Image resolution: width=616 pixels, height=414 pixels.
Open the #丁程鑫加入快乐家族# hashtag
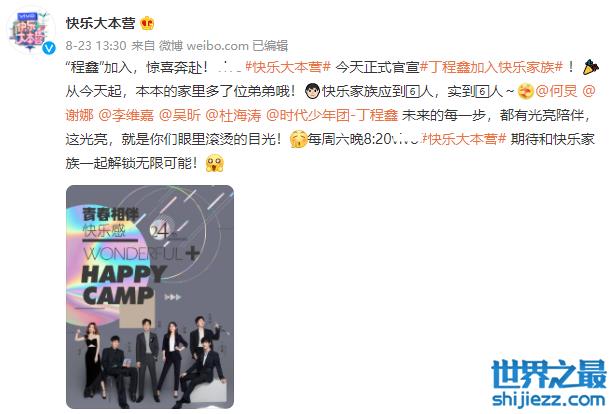pos(491,68)
